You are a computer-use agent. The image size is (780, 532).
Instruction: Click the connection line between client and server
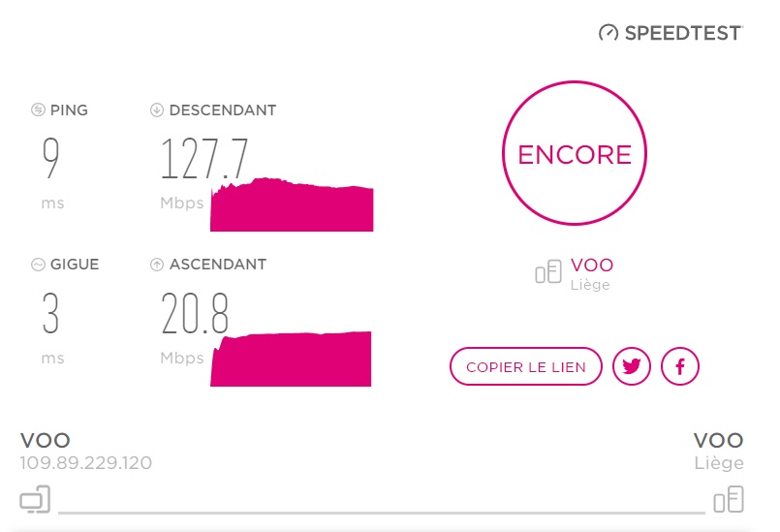(x=382, y=512)
